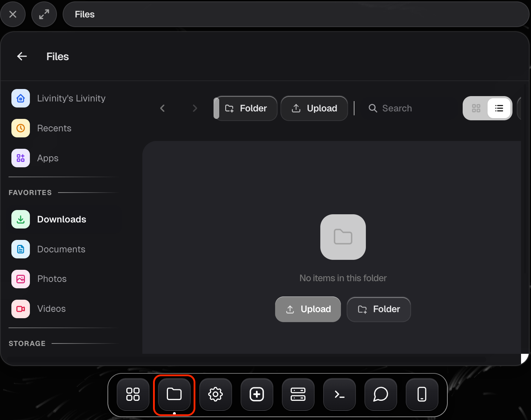The image size is (531, 420).
Task: Launch the app store plus icon in dock
Action: pos(257,394)
